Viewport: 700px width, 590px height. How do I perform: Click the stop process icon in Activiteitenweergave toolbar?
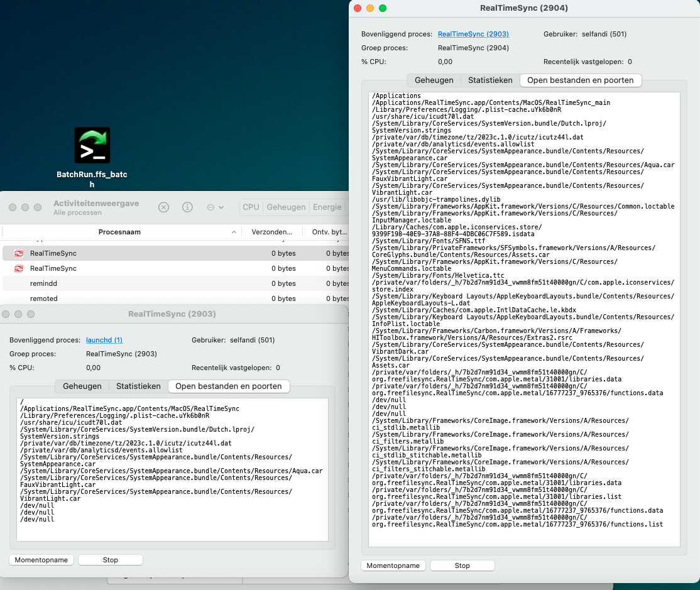[x=164, y=207]
